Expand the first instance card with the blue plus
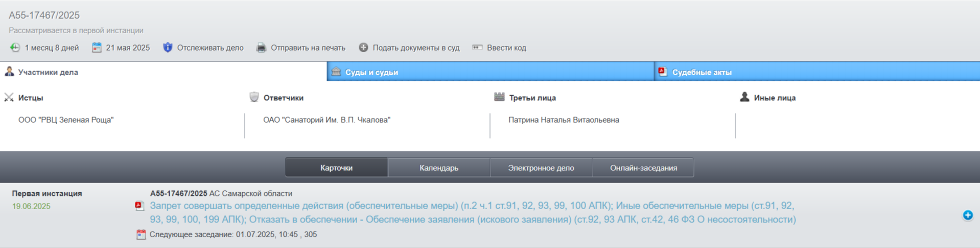Image resolution: width=980 pixels, height=248 pixels. [x=967, y=215]
